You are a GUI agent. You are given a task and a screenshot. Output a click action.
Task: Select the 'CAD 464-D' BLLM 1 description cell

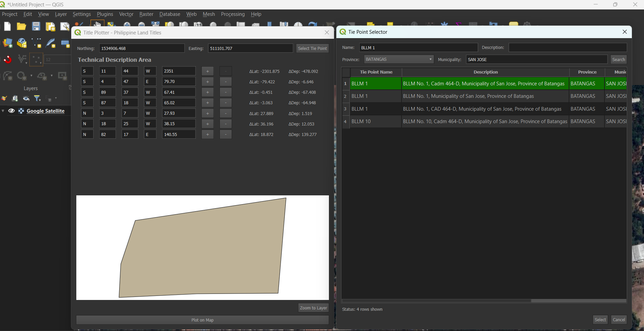pos(485,109)
